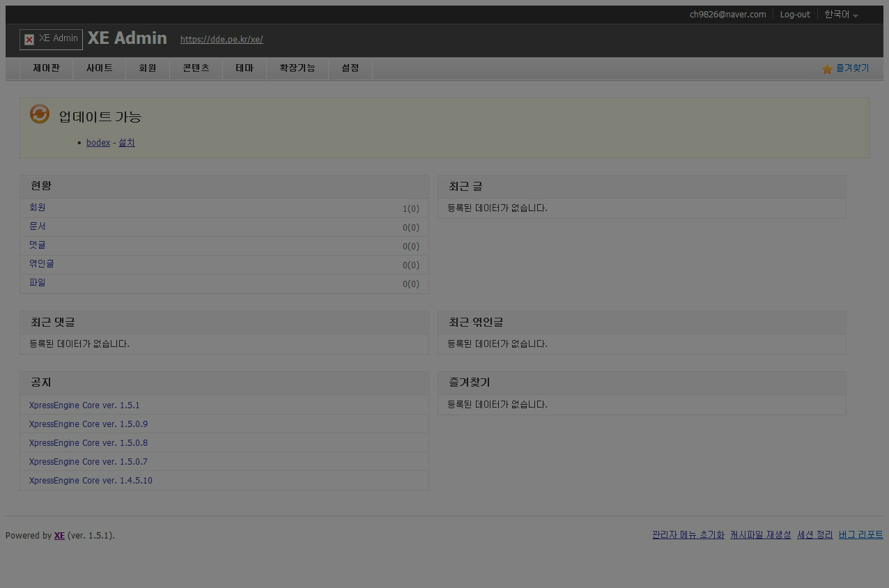Image resolution: width=889 pixels, height=588 pixels.
Task: Open the 회원 admin menu
Action: [148, 68]
